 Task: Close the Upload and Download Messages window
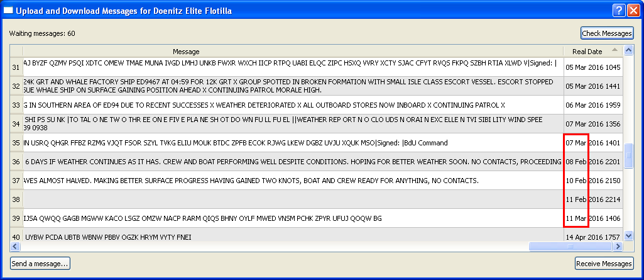pyautogui.click(x=631, y=11)
